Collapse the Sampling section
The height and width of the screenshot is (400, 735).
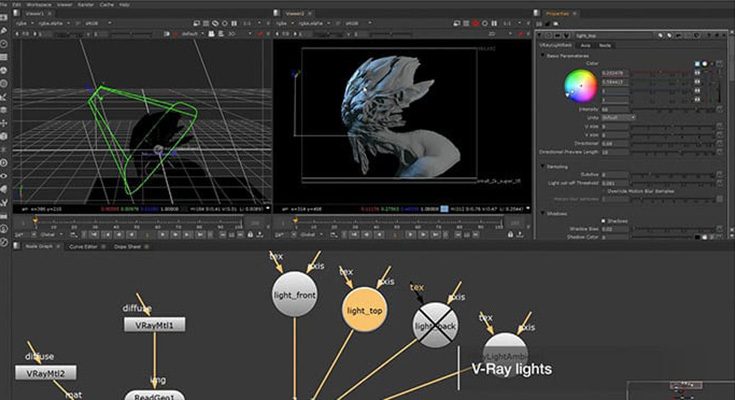coord(542,166)
